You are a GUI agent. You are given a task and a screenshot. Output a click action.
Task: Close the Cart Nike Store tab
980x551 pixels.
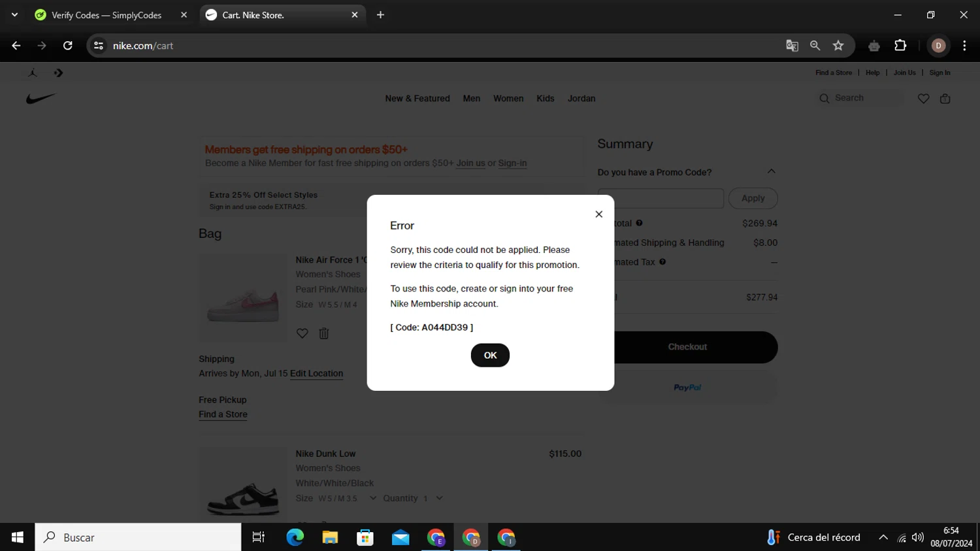pos(355,15)
